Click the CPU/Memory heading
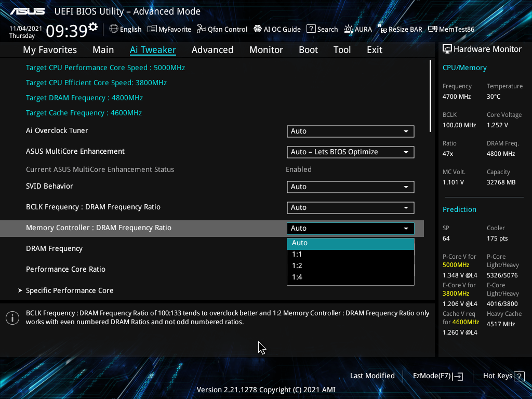Screen dimensions: 532x399 (464, 68)
